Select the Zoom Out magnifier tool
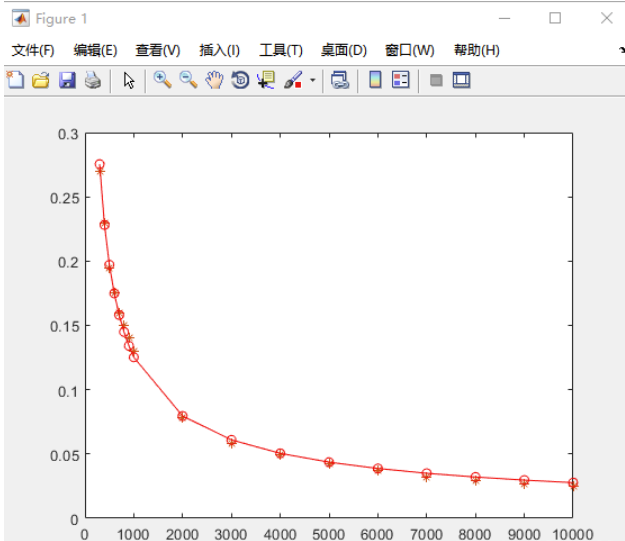This screenshot has height=541, width=625. tap(188, 80)
